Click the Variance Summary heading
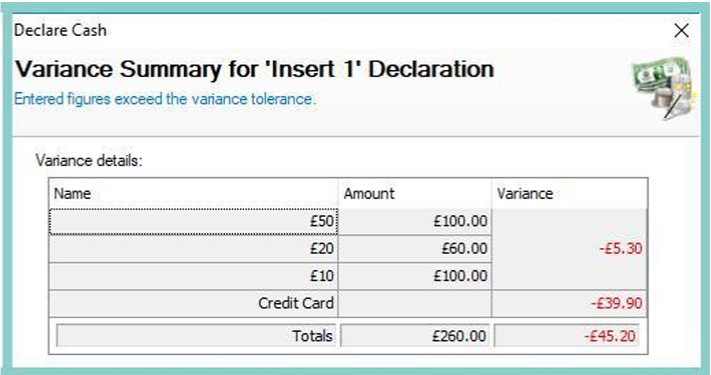This screenshot has height=375, width=711. tap(254, 69)
